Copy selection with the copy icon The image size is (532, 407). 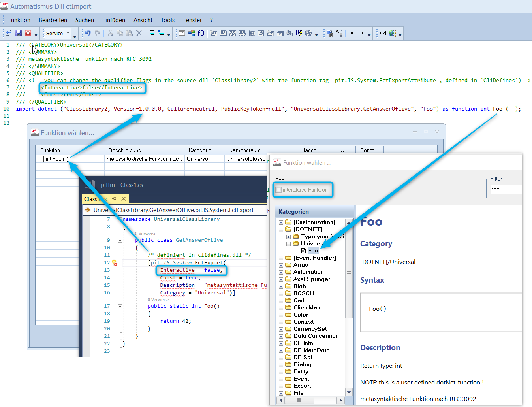(120, 33)
